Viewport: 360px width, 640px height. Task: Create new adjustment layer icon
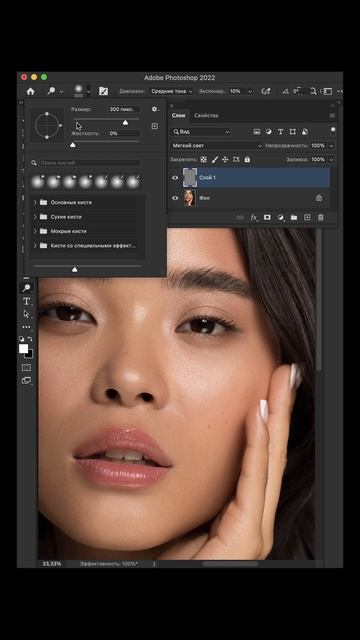coord(280,218)
